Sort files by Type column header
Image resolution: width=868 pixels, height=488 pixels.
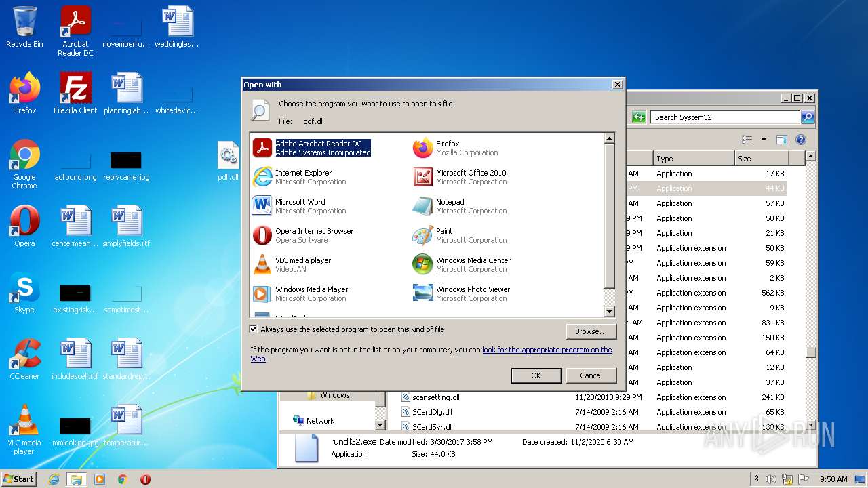693,159
